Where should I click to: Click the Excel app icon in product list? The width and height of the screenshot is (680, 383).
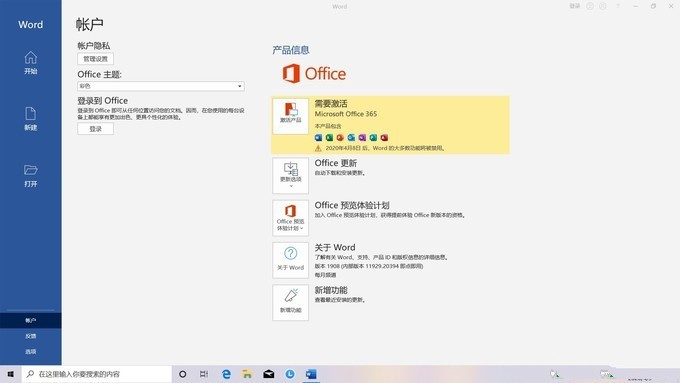pos(329,137)
